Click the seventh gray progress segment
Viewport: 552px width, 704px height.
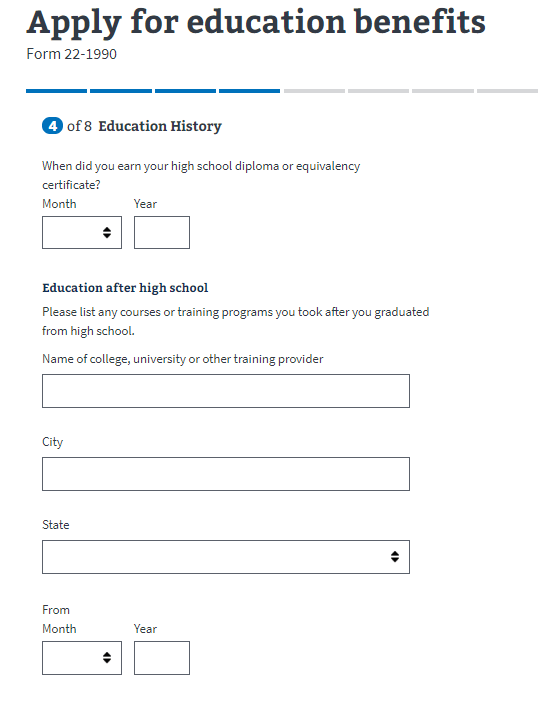pyautogui.click(x=443, y=91)
